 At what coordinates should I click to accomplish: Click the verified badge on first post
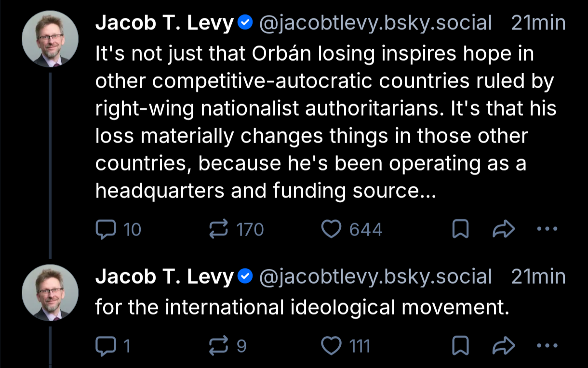(246, 23)
